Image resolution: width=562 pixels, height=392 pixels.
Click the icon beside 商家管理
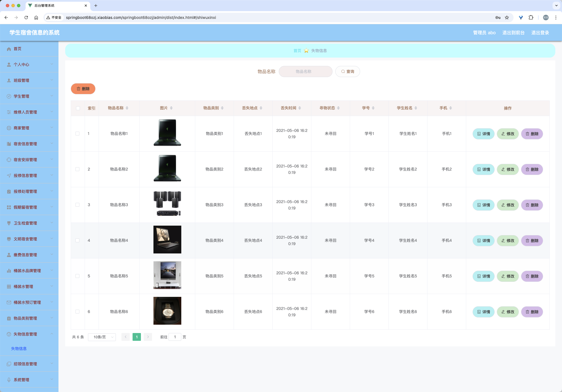tap(9, 128)
